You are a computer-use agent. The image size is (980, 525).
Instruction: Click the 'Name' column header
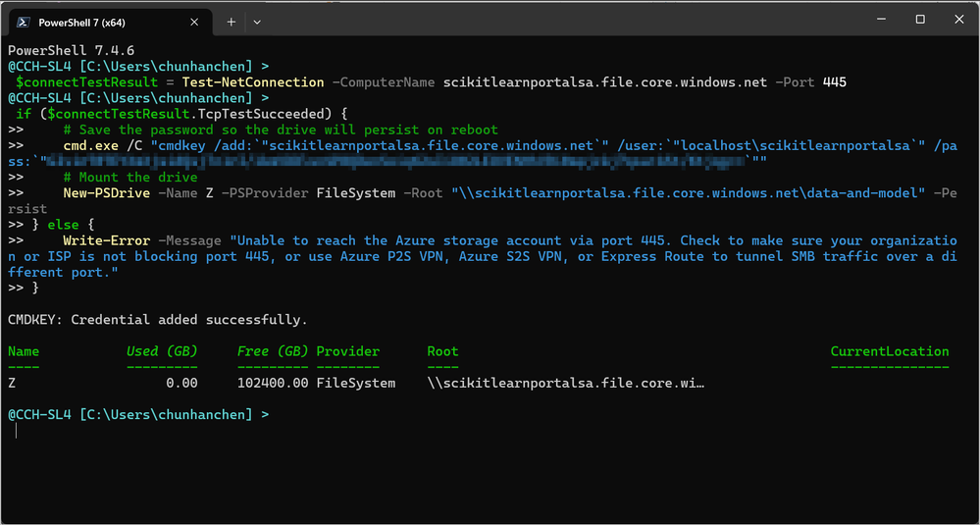pyautogui.click(x=24, y=351)
